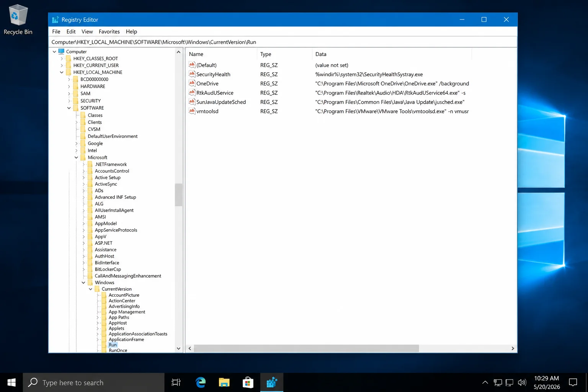Click the tree pane scroll-down arrow
The height and width of the screenshot is (392, 588).
point(178,348)
